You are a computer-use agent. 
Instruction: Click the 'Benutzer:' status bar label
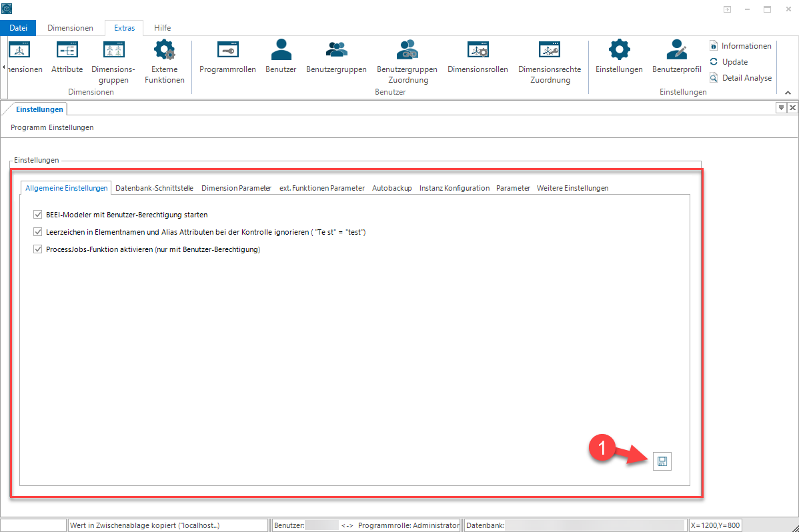[289, 525]
